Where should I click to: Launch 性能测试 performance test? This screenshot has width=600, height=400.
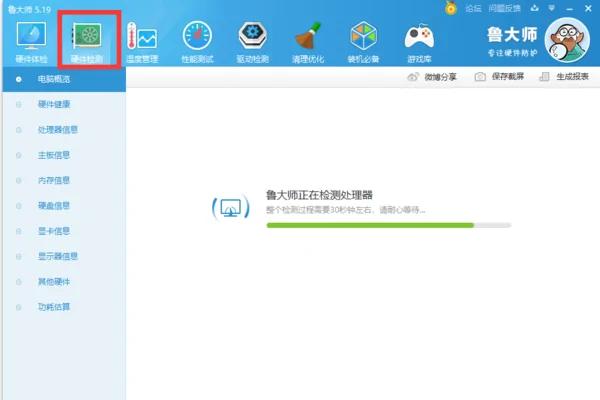coord(197,41)
